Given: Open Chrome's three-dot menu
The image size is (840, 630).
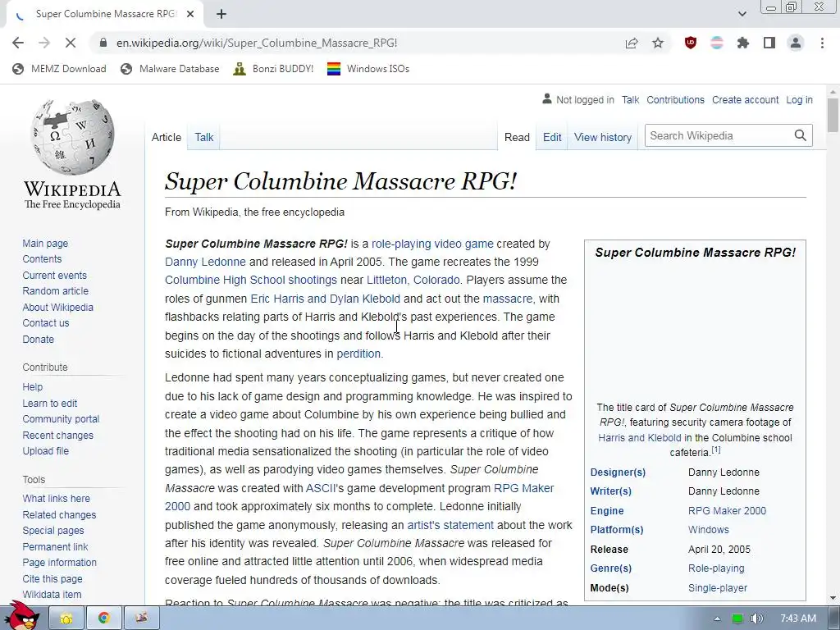Looking at the screenshot, I should pos(822,43).
